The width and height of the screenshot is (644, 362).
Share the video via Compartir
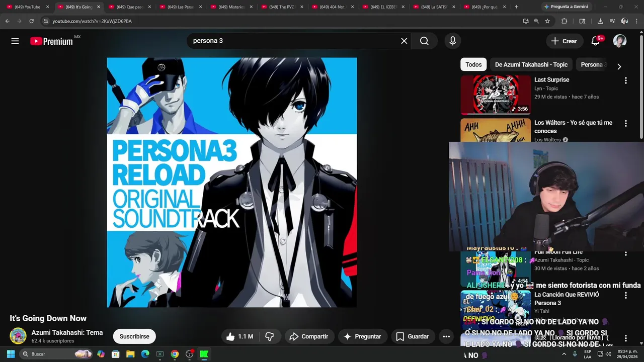pyautogui.click(x=309, y=336)
